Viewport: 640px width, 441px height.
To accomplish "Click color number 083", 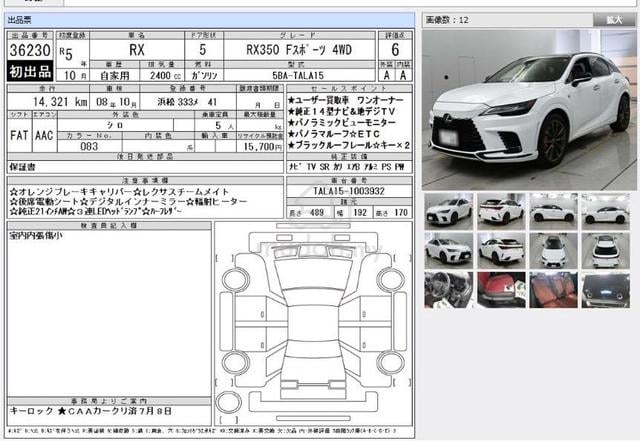I will 89,147.
